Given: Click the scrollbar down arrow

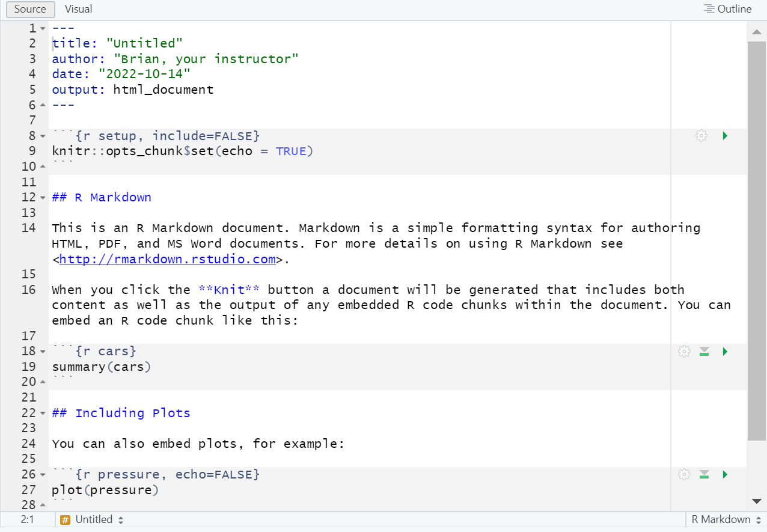Looking at the screenshot, I should click(757, 501).
